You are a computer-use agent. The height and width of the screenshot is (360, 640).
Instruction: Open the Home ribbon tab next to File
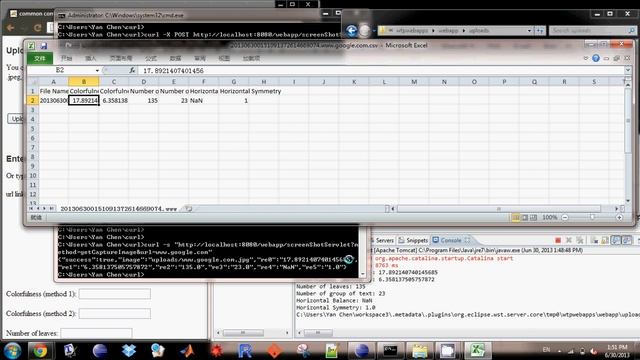click(x=66, y=58)
